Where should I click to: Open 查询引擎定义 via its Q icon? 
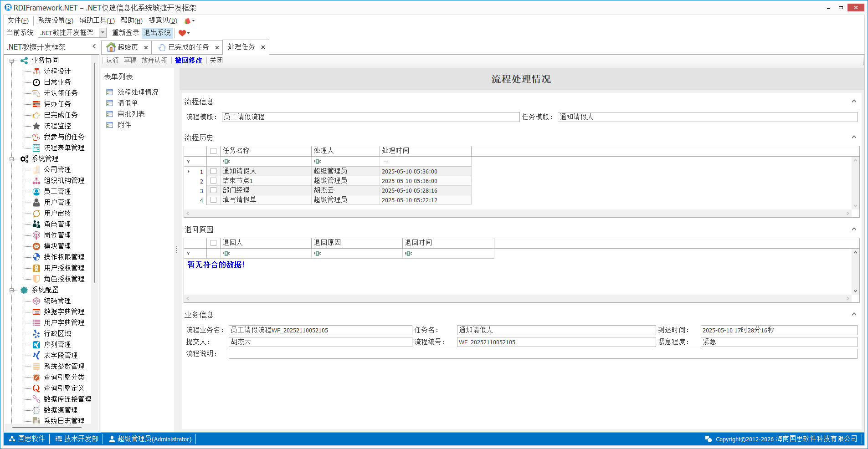pos(36,388)
